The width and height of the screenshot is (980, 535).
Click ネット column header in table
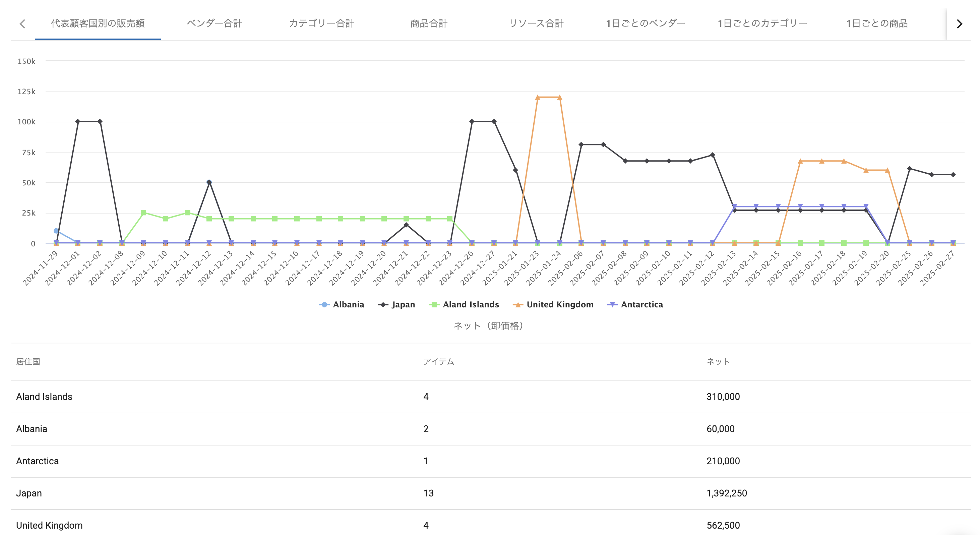click(x=718, y=361)
